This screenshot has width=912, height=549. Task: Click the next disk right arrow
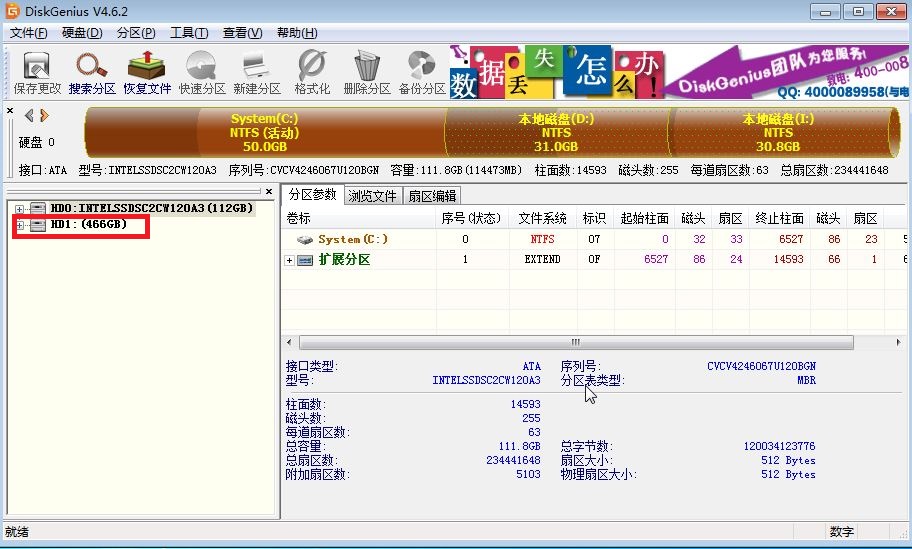[x=44, y=115]
